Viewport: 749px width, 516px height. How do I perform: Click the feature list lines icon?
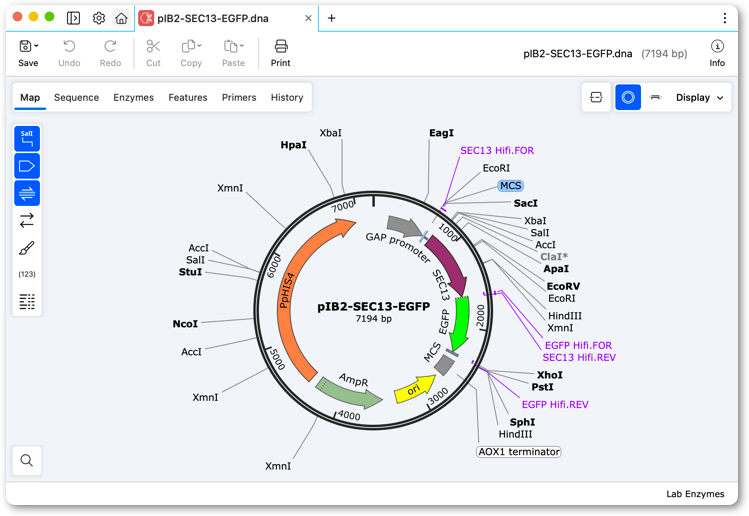click(27, 301)
